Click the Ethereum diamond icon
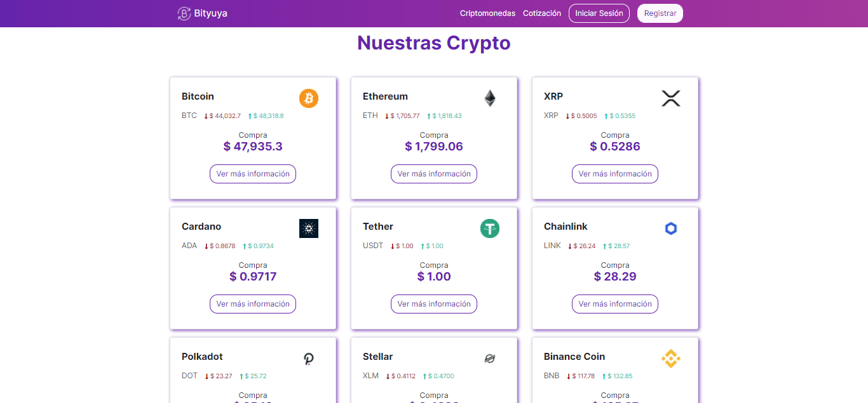This screenshot has width=868, height=403. (x=490, y=98)
